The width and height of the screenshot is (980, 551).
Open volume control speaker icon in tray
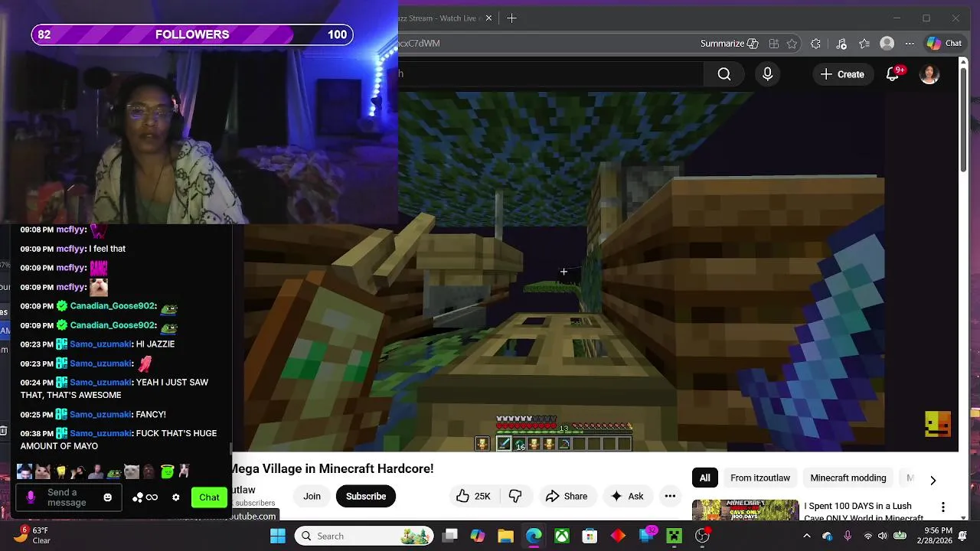click(x=883, y=536)
